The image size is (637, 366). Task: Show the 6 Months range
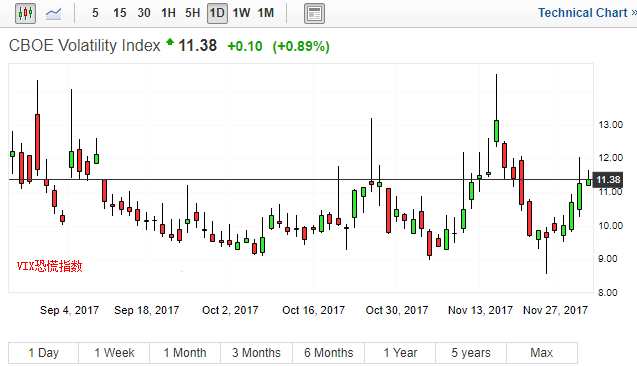(329, 353)
